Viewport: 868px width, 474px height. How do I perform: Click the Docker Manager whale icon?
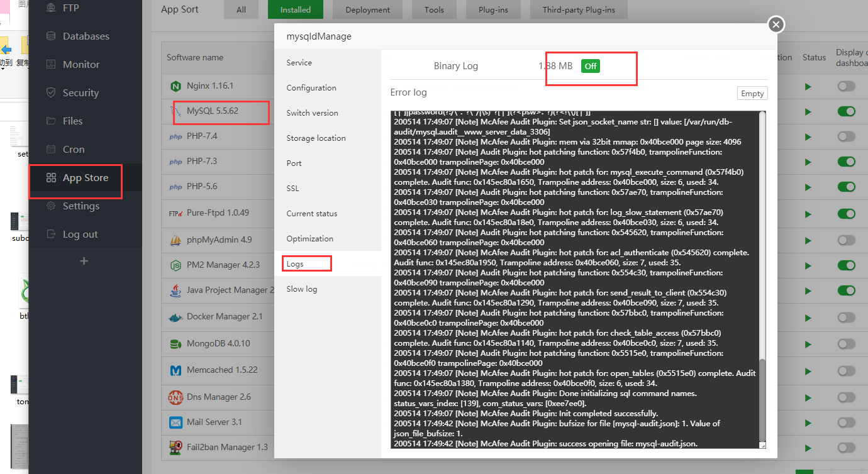pos(175,317)
